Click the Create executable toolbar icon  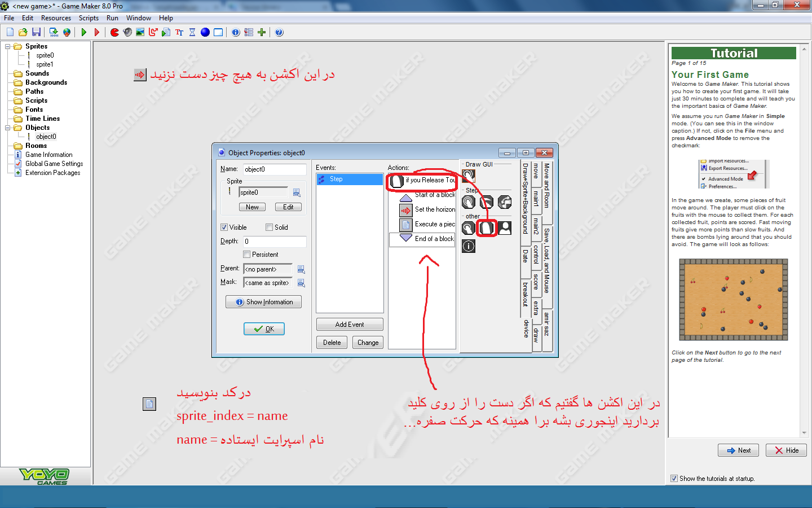54,32
